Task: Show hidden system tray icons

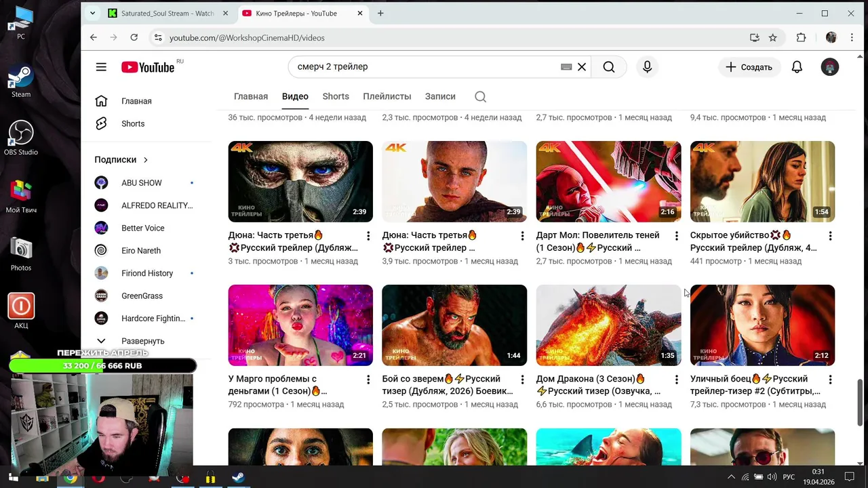Action: (x=731, y=476)
